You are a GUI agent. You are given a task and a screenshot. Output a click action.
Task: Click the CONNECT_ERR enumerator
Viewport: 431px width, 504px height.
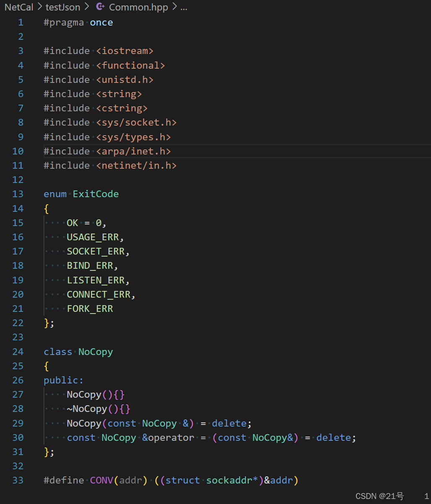[x=99, y=294]
